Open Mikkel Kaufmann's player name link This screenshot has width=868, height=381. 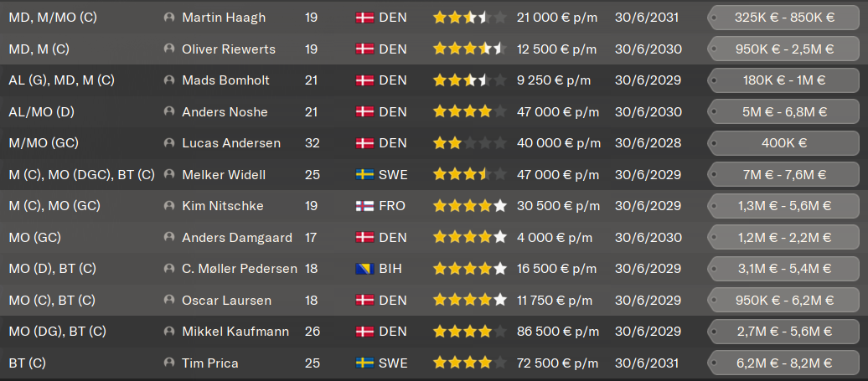coord(235,332)
